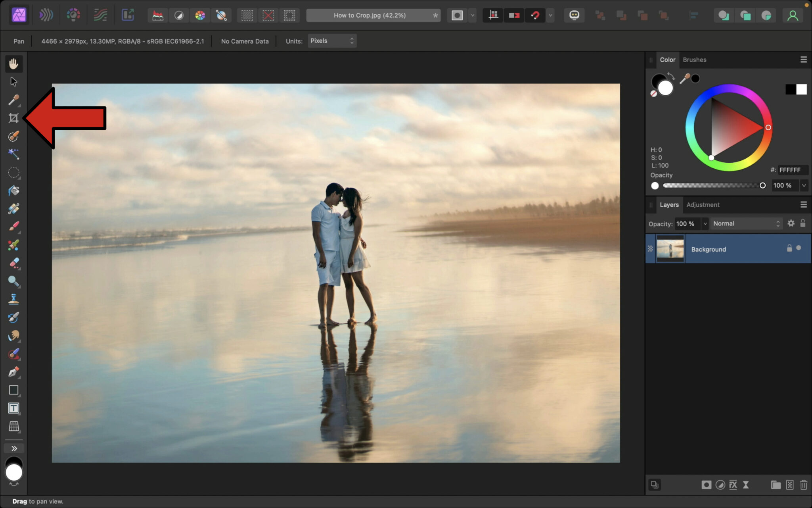Toggle visibility dot of Background layer
Viewport: 812px width, 508px height.
point(799,248)
